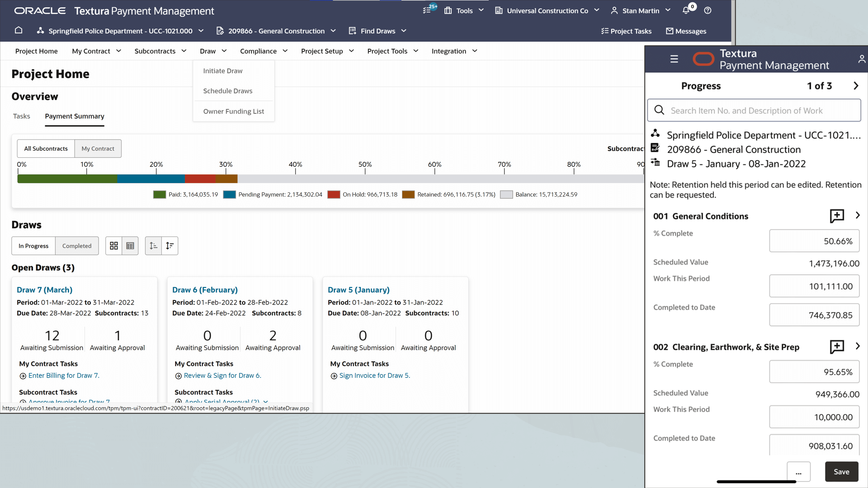The image size is (868, 488).
Task: Switch draws to grid card view
Action: coord(114,246)
